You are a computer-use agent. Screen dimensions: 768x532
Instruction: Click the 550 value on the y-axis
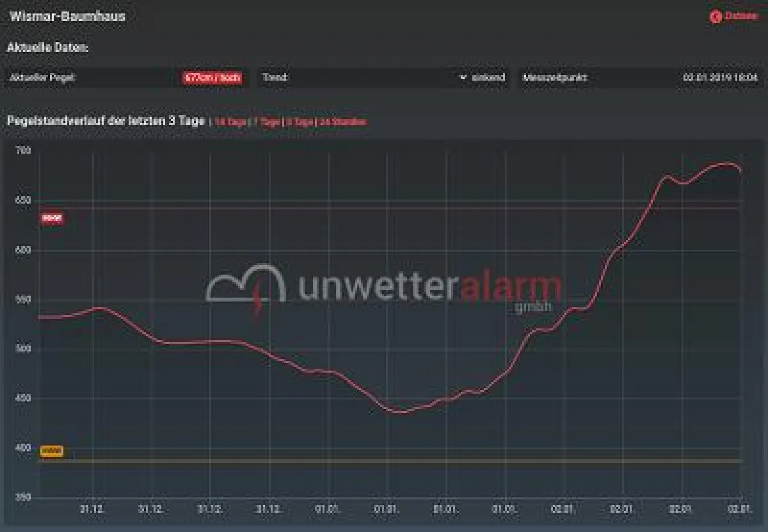coord(23,300)
